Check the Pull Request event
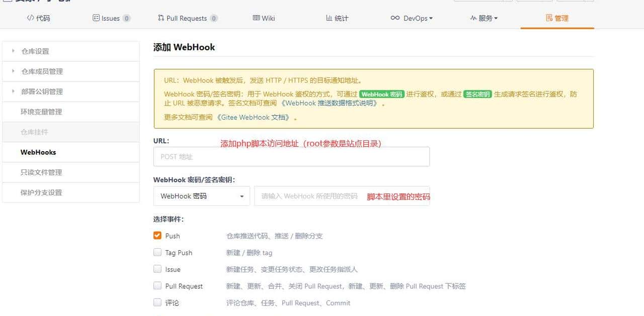The height and width of the screenshot is (316, 644). click(x=157, y=286)
